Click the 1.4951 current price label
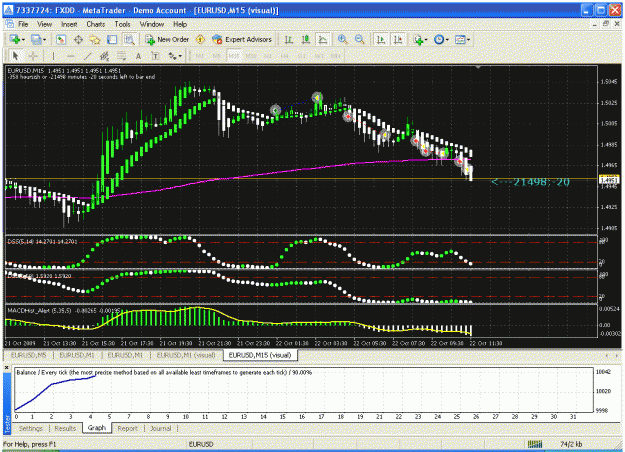625x452 pixels. [x=609, y=180]
